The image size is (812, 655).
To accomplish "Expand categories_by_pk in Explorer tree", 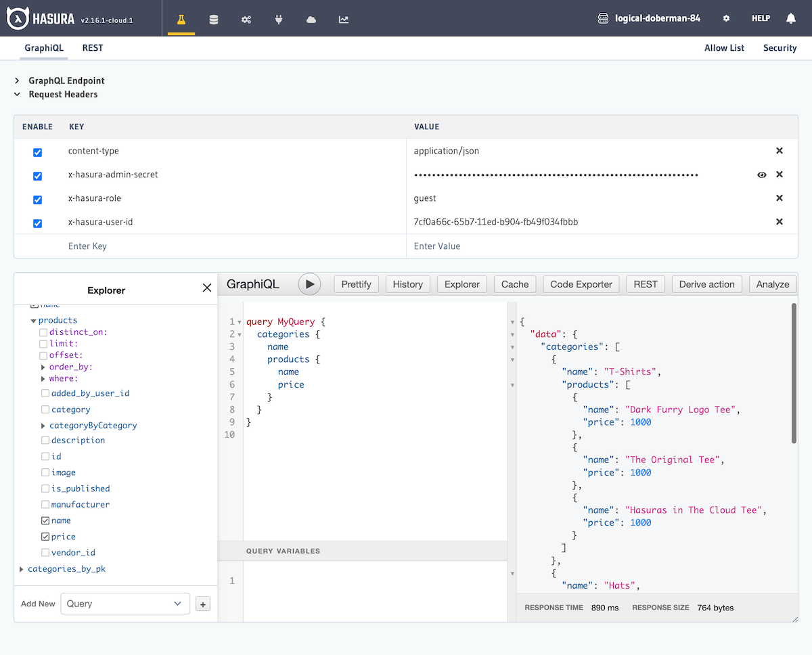I will pyautogui.click(x=22, y=569).
